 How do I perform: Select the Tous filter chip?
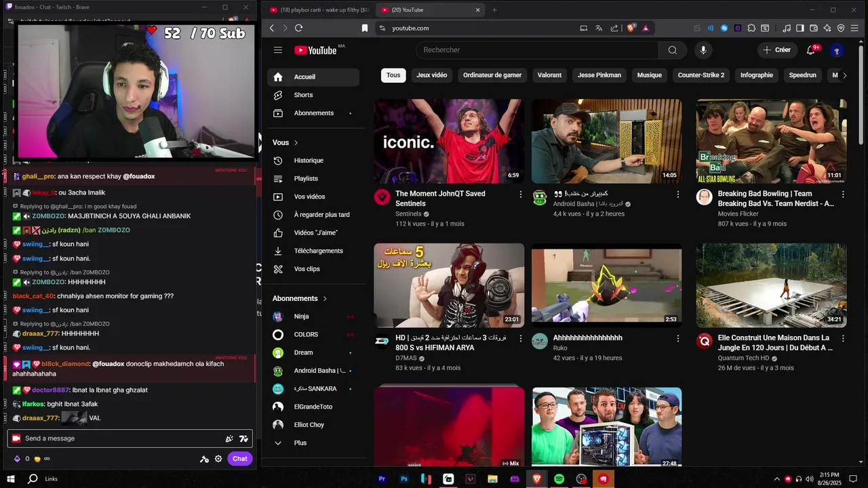393,75
